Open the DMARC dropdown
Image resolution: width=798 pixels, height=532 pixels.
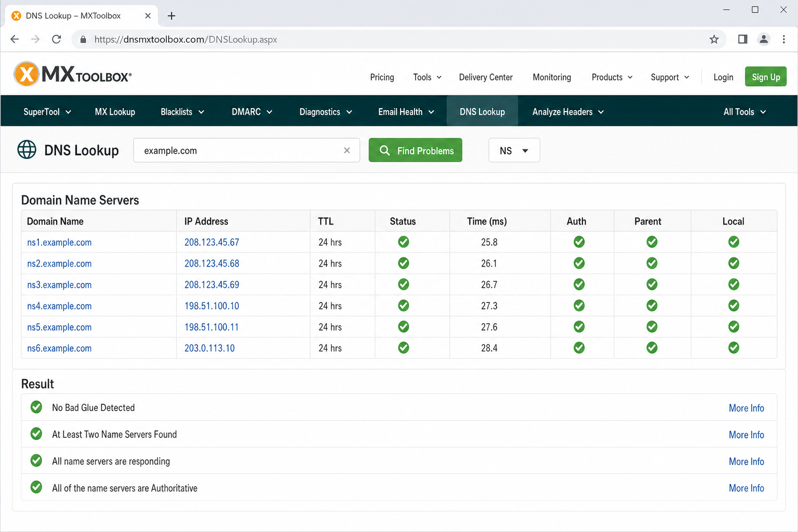coord(252,112)
